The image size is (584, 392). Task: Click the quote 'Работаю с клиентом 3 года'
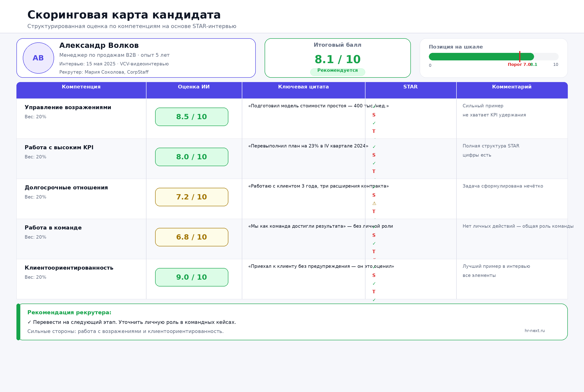(x=318, y=186)
